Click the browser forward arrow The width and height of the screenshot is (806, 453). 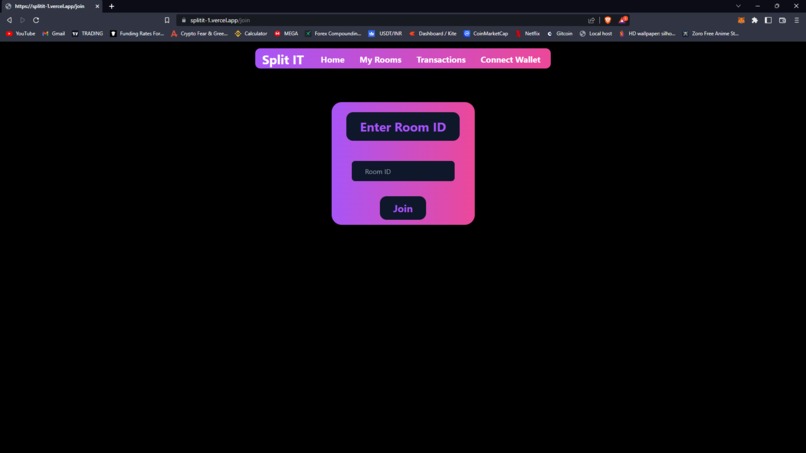[x=23, y=20]
